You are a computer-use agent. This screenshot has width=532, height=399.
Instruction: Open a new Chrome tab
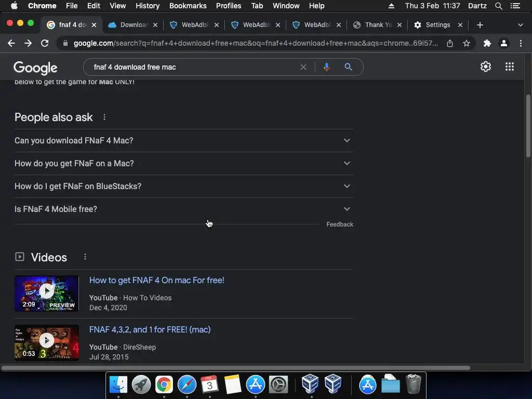click(480, 25)
